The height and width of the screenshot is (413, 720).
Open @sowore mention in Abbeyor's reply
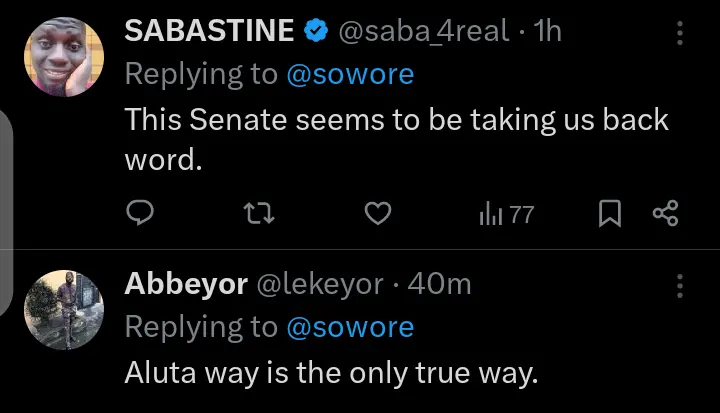(350, 327)
